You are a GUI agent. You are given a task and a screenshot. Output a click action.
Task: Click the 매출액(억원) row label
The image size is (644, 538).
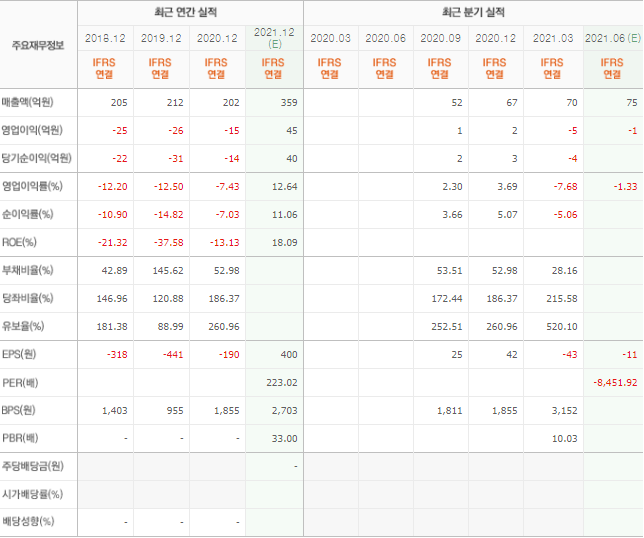pos(28,102)
